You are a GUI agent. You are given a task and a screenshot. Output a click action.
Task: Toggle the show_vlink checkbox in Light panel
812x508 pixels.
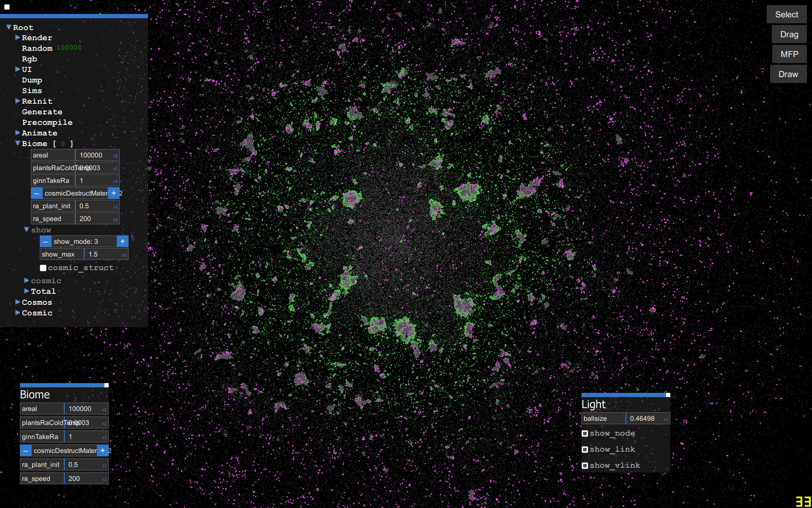pos(585,466)
